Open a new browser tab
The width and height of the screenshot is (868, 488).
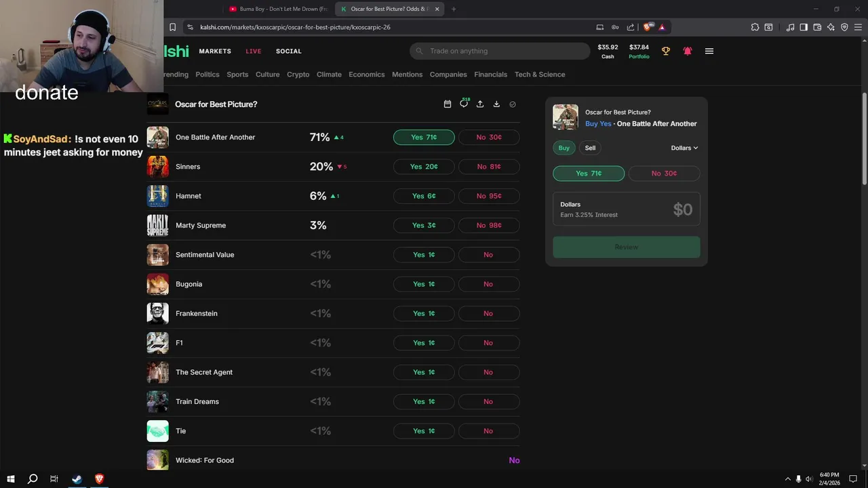(454, 9)
